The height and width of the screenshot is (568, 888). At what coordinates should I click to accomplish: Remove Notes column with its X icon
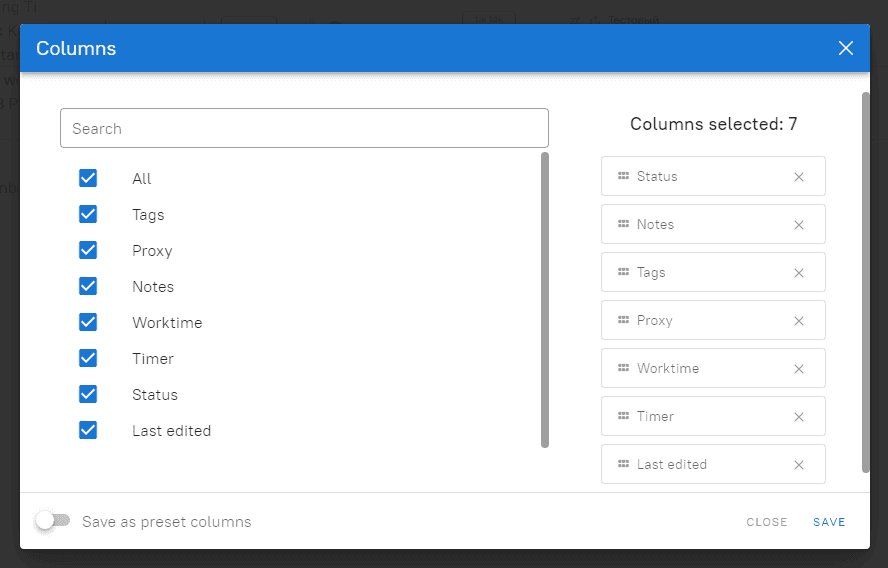pyautogui.click(x=798, y=225)
